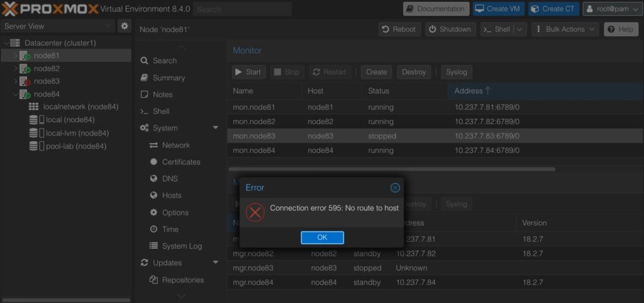The image size is (644, 303).
Task: Click OK in the Error dialog
Action: (x=323, y=237)
